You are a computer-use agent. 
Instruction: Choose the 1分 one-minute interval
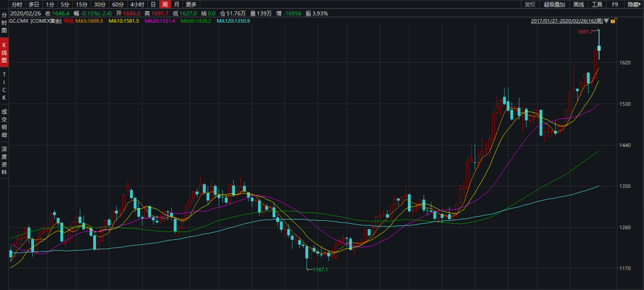(49, 5)
